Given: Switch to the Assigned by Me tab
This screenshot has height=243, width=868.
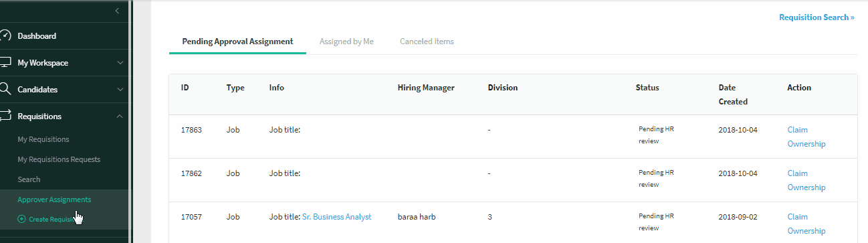Looking at the screenshot, I should click(x=346, y=42).
